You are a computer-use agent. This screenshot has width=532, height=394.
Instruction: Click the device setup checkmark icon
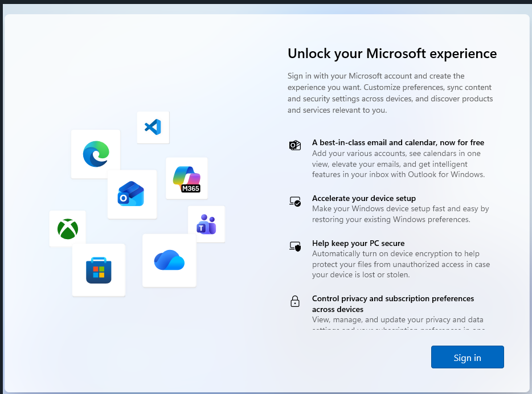[294, 202]
